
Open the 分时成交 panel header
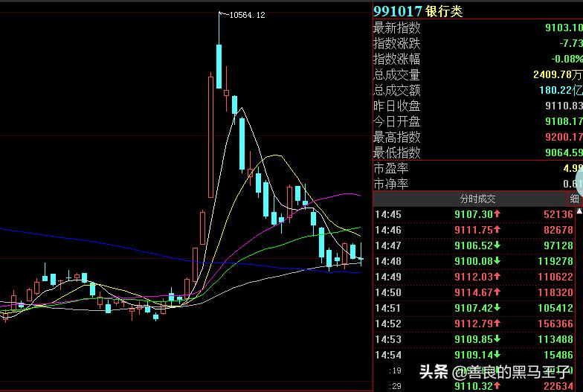pyautogui.click(x=477, y=199)
